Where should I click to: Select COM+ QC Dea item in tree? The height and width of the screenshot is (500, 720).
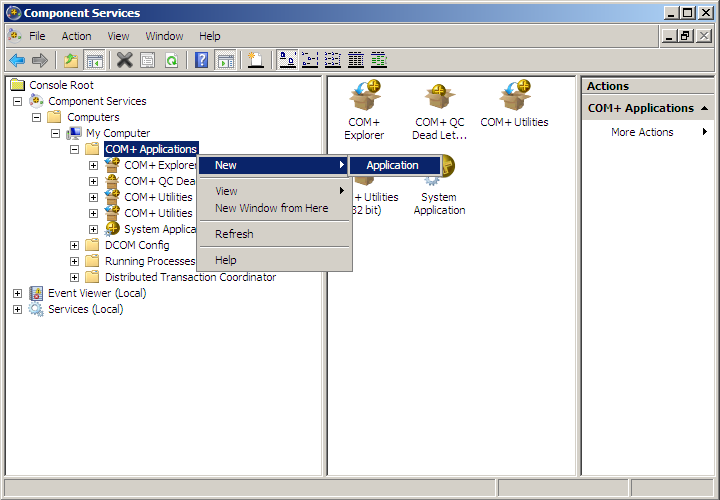pyautogui.click(x=160, y=181)
